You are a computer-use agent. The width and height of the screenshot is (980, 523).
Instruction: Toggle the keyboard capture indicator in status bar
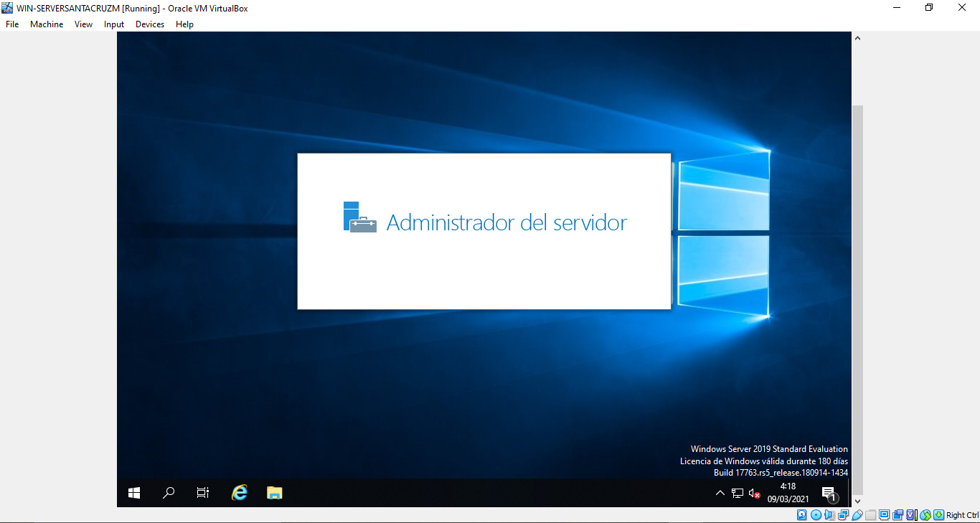coord(939,514)
